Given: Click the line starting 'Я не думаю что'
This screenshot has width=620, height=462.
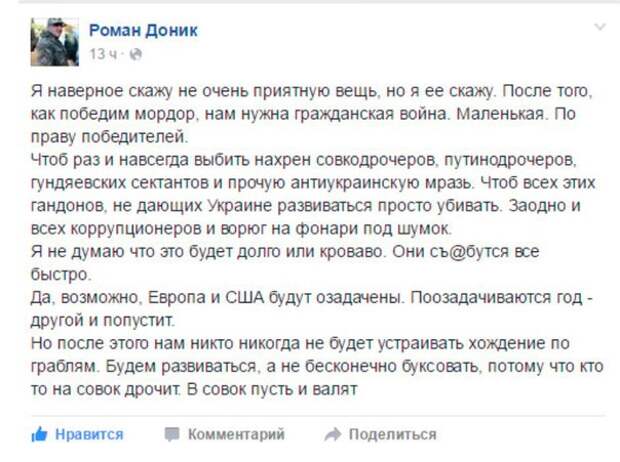Looking at the screenshot, I should click(x=285, y=252).
